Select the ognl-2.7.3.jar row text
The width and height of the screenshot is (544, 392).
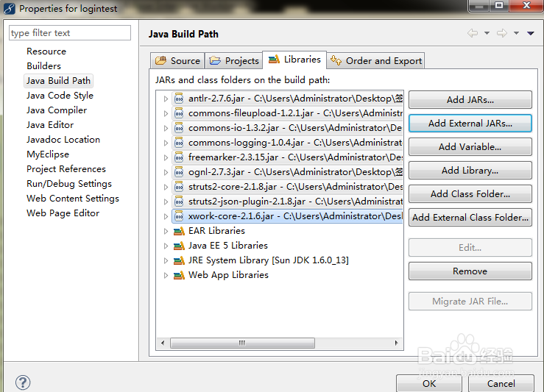coord(295,172)
